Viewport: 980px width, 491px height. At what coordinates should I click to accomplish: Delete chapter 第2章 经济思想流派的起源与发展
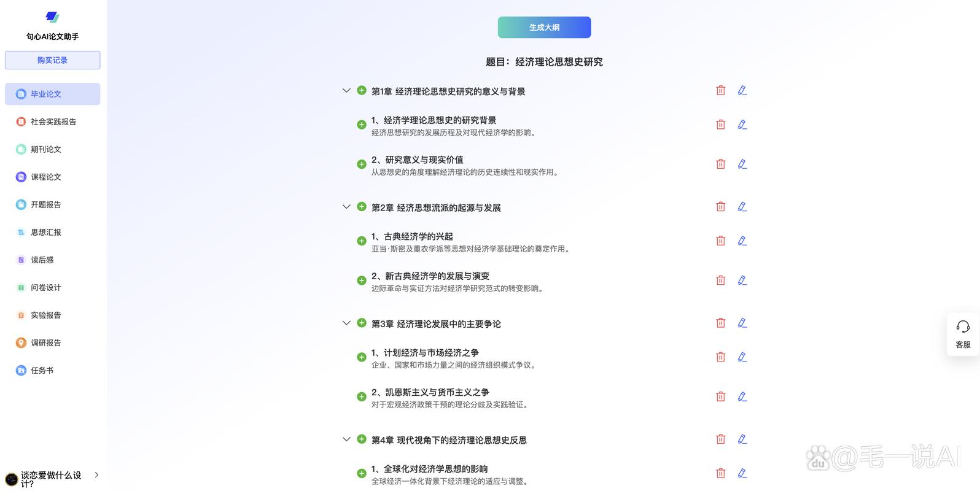(721, 207)
